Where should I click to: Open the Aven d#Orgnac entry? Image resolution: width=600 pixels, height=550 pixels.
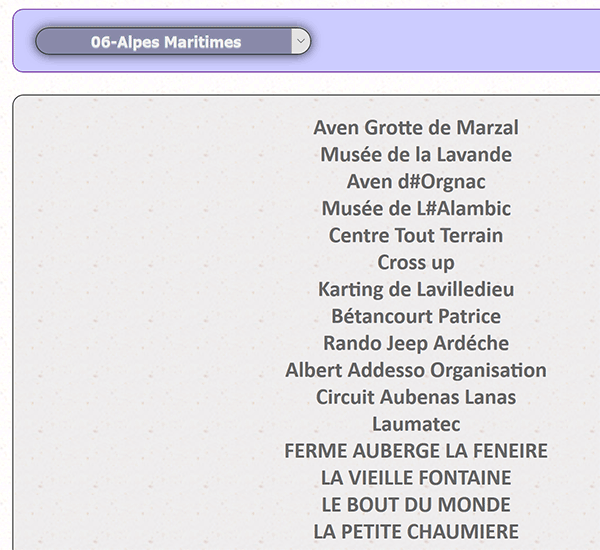click(x=416, y=181)
